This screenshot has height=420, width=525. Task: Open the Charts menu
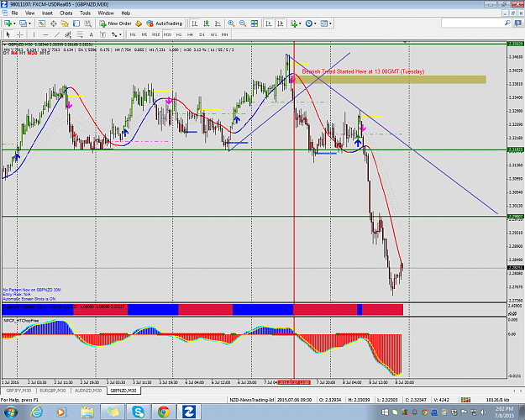(x=66, y=13)
